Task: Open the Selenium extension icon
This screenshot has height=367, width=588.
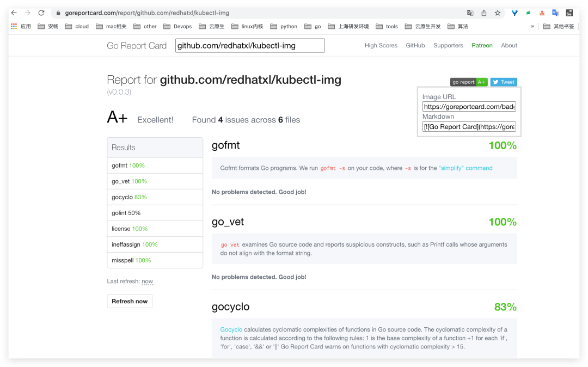Action: tap(569, 13)
